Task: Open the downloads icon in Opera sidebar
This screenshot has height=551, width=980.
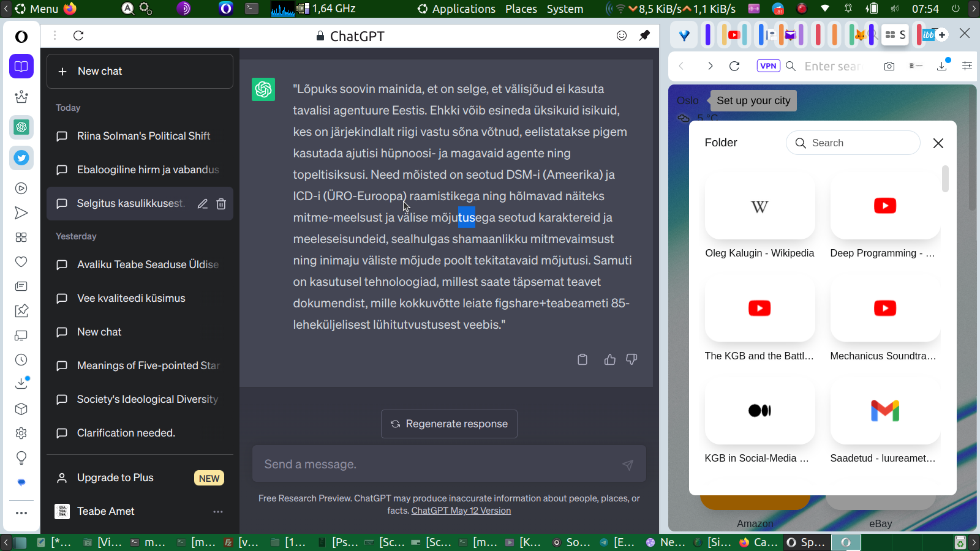Action: pos(21,384)
